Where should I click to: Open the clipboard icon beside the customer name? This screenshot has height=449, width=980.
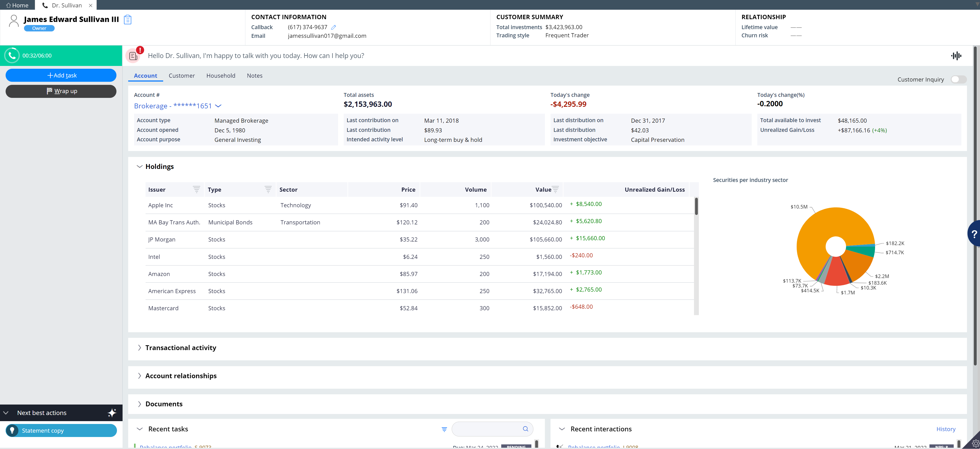coord(128,19)
